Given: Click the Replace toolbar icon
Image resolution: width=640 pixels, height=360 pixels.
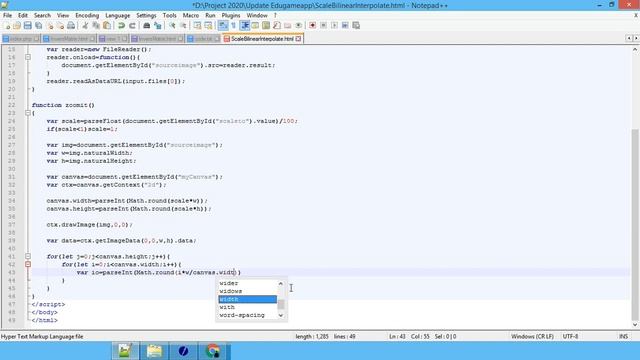Looking at the screenshot, I should pos(158,25).
